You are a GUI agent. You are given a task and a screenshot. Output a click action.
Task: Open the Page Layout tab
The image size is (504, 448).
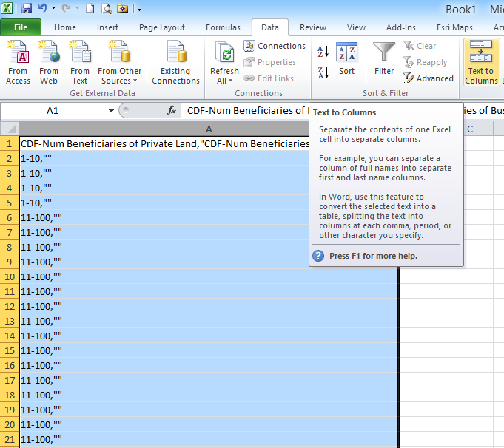[x=162, y=27]
